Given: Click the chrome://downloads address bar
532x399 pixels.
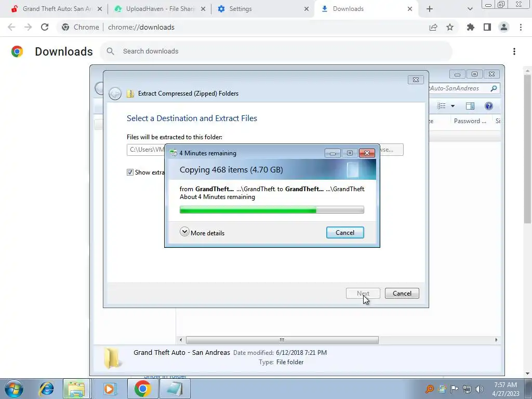Looking at the screenshot, I should [x=141, y=27].
